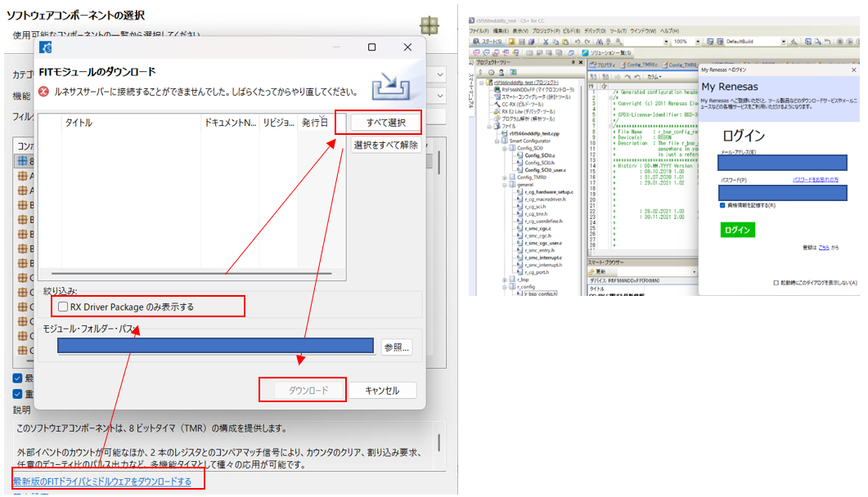Open the こちら registration link
The height and width of the screenshot is (497, 868).
824,248
